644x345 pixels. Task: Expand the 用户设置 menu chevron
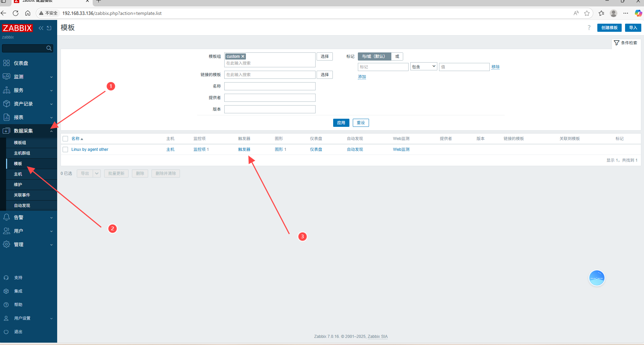51,319
